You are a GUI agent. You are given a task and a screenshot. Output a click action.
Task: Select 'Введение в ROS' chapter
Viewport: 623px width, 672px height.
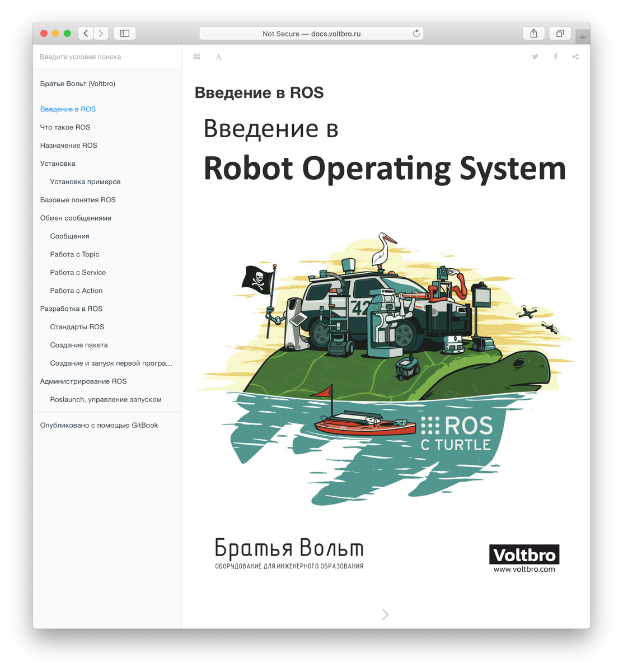107,109
